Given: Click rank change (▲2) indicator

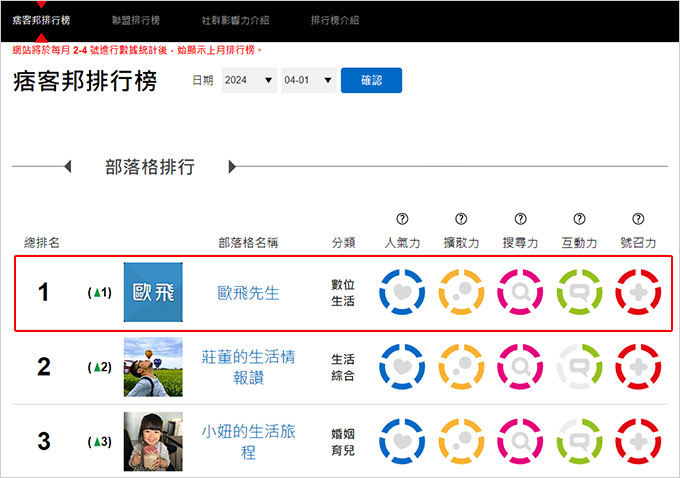Looking at the screenshot, I should 100,367.
